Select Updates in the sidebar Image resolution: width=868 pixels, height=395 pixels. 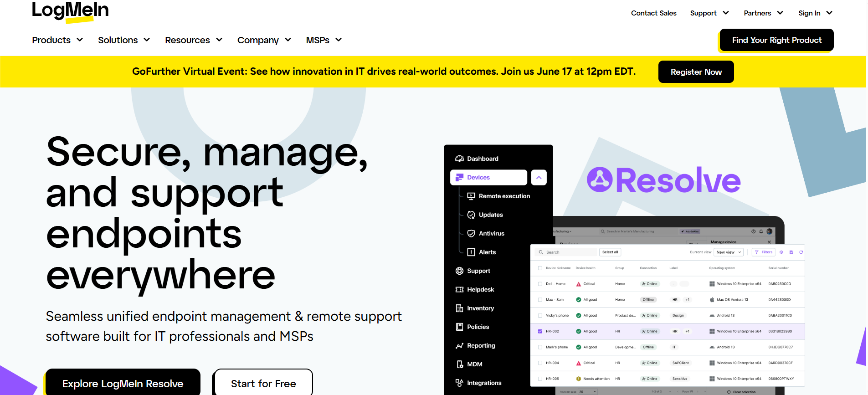tap(491, 215)
